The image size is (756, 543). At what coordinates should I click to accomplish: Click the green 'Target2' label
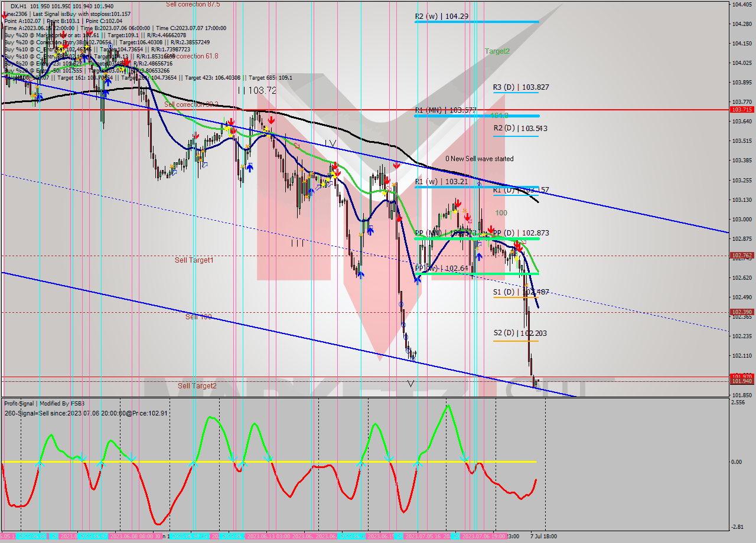[x=497, y=51]
